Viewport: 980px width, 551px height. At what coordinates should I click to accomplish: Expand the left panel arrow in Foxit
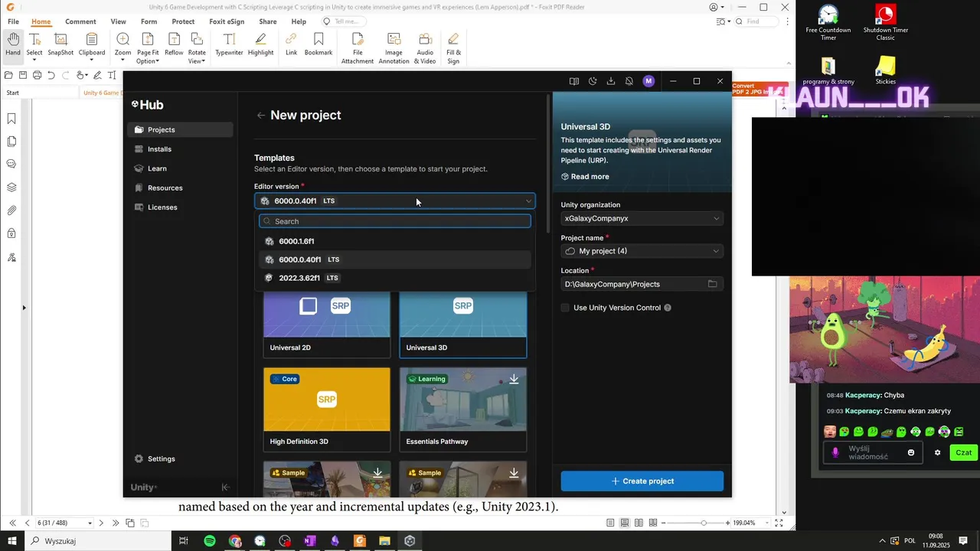point(24,308)
